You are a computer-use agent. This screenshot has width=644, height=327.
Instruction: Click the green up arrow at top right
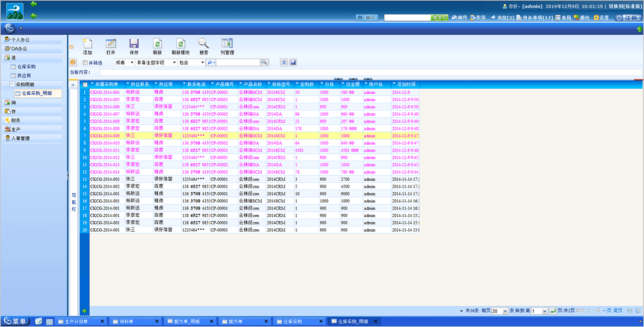pos(639,29)
